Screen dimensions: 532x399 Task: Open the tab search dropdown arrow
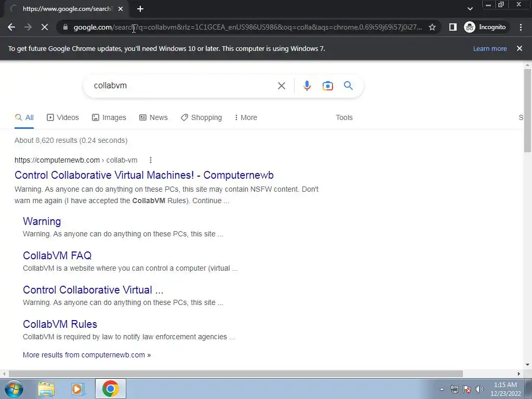(470, 9)
